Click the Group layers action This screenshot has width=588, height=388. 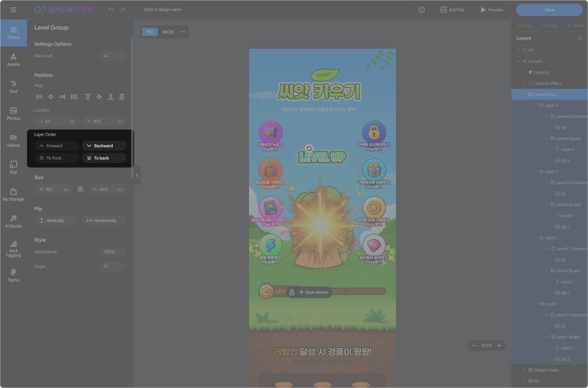coord(550,26)
